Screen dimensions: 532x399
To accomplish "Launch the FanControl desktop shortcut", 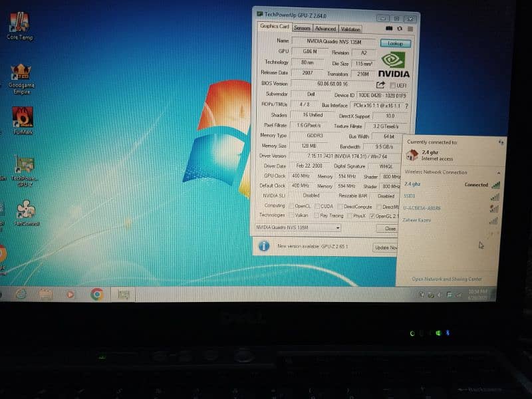I will click(x=27, y=213).
